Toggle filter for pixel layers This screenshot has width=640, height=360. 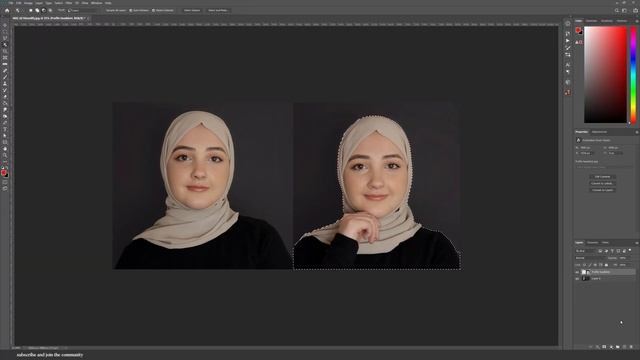tap(600, 251)
